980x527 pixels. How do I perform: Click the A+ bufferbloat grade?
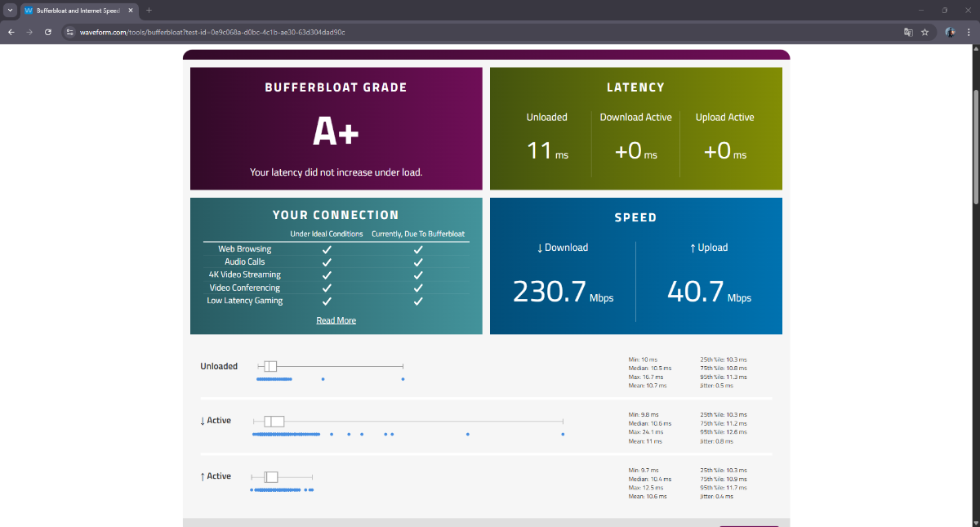click(336, 132)
